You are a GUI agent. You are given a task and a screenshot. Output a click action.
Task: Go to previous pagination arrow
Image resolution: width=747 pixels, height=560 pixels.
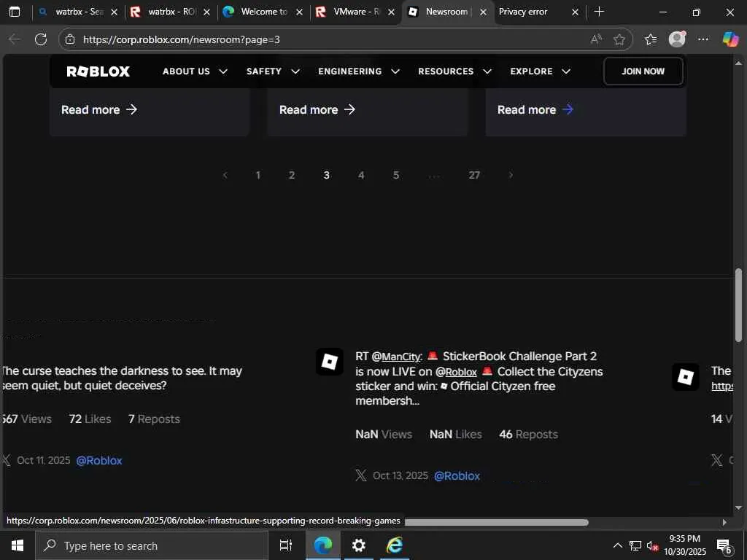[225, 175]
